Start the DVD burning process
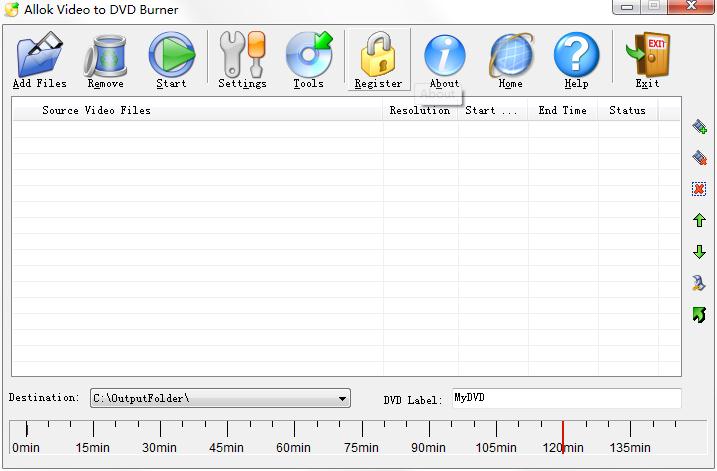This screenshot has height=471, width=717. 171,59
